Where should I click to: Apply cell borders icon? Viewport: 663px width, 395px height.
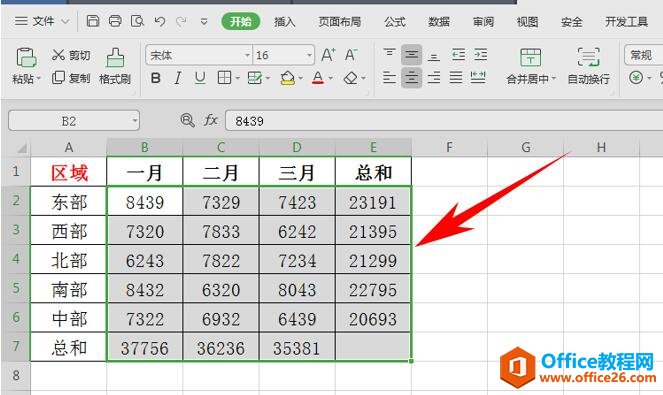tap(224, 78)
